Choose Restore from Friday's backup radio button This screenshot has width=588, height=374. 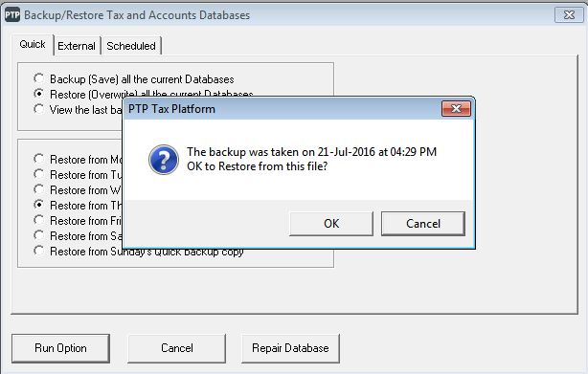pos(38,220)
